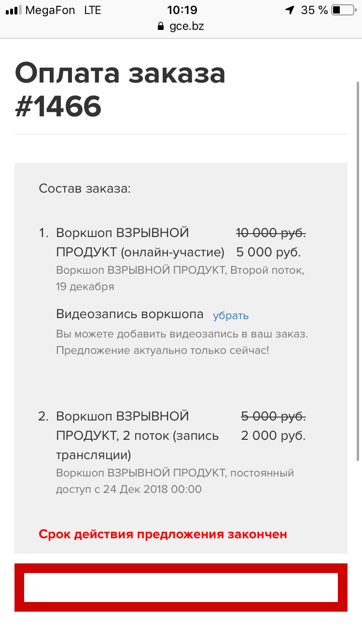Screen dimensions: 362x644
Task: Click the page scrollbar on right edge
Action: 358,270
